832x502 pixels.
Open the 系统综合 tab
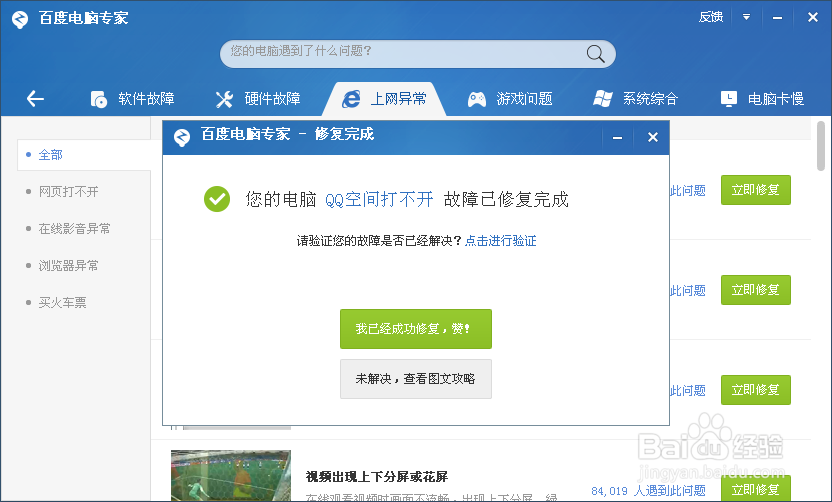click(636, 99)
